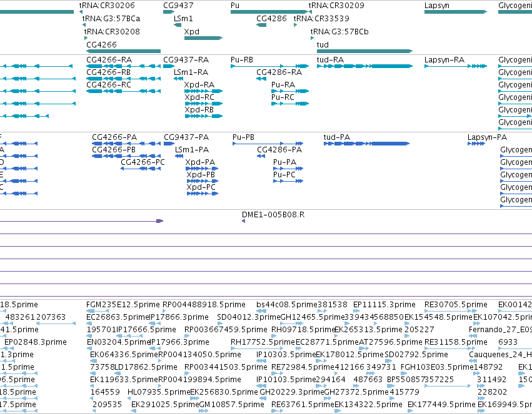
Task: Select the SD04012.3prime EST
Action: pyautogui.click(x=221, y=323)
